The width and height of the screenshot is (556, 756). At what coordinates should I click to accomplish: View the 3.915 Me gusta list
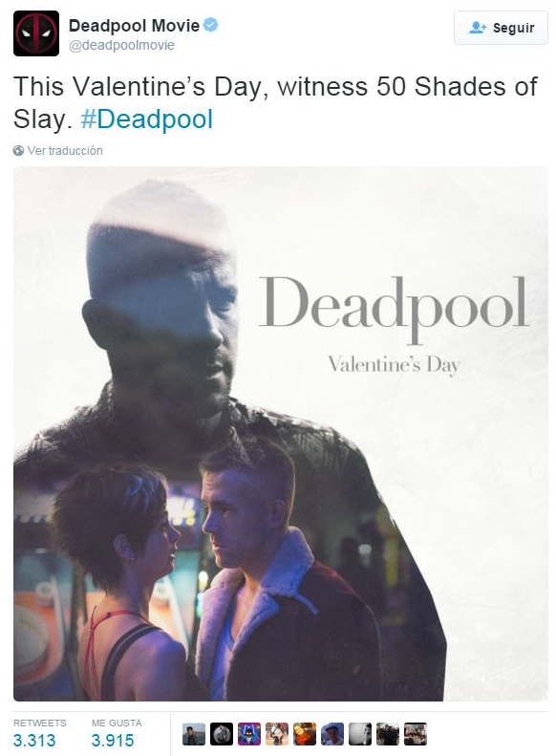[x=117, y=734]
